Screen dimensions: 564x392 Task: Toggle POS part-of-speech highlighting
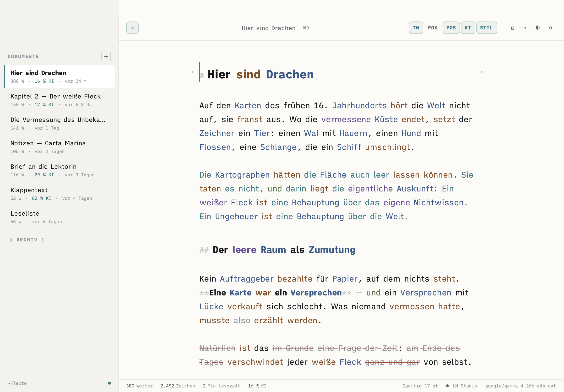click(451, 28)
